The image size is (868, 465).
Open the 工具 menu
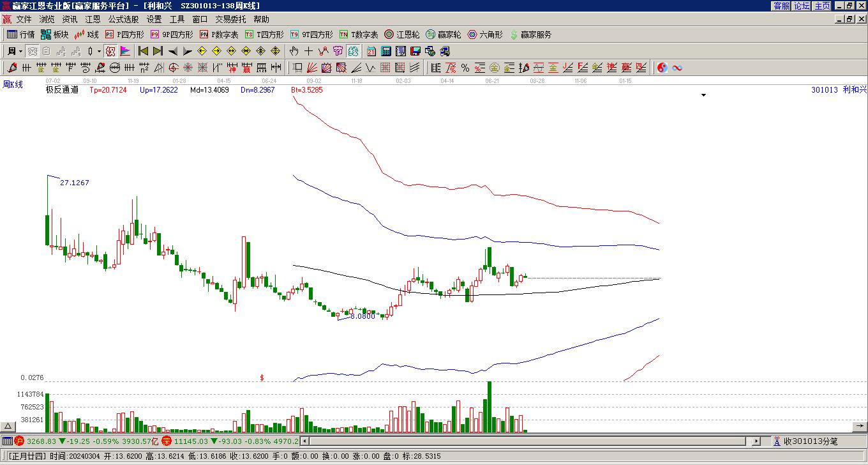coord(177,19)
